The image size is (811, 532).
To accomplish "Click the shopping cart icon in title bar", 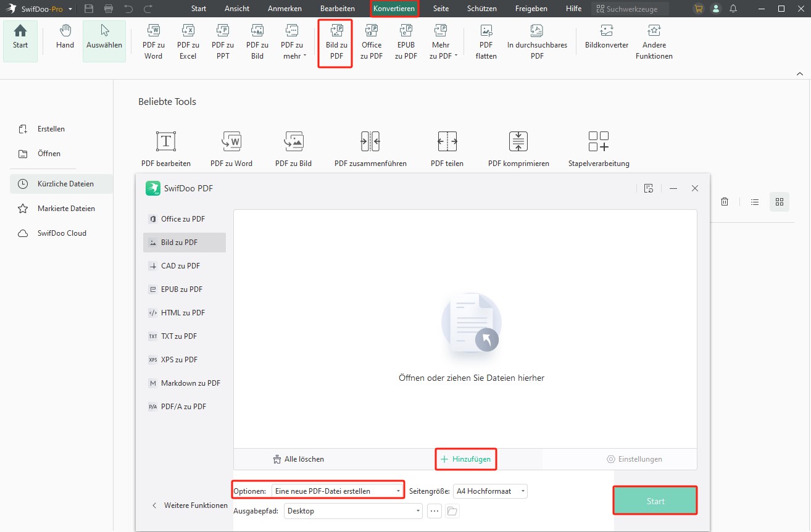I will pyautogui.click(x=699, y=9).
